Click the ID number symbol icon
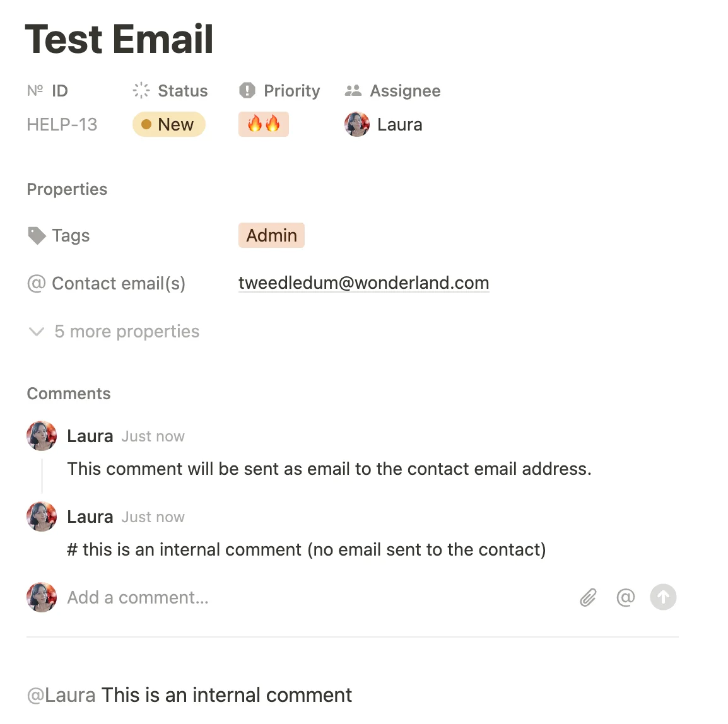This screenshot has width=728, height=724. (x=35, y=91)
